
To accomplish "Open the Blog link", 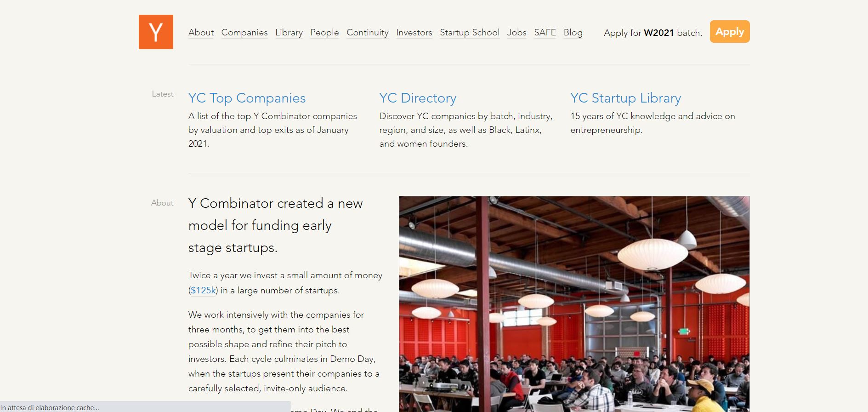I will [x=573, y=33].
